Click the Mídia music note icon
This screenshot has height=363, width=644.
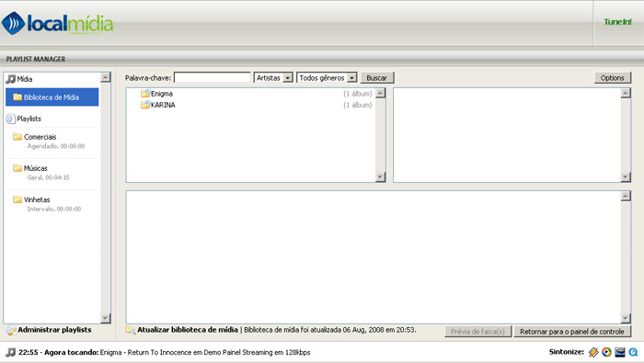click(x=11, y=79)
